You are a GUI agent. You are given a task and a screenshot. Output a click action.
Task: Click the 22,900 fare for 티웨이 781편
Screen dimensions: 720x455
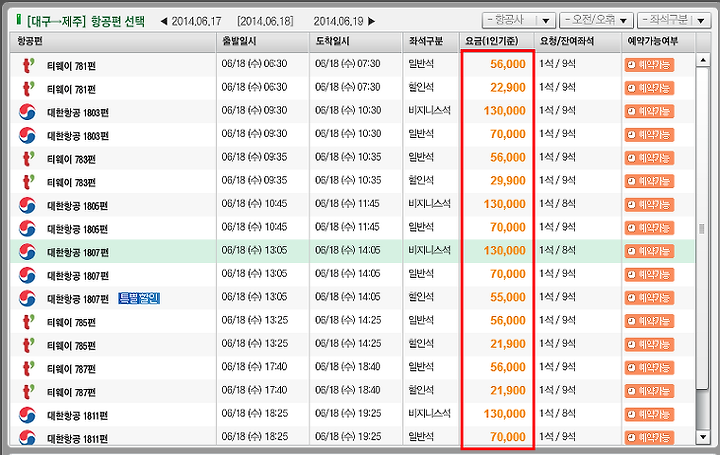[507, 88]
